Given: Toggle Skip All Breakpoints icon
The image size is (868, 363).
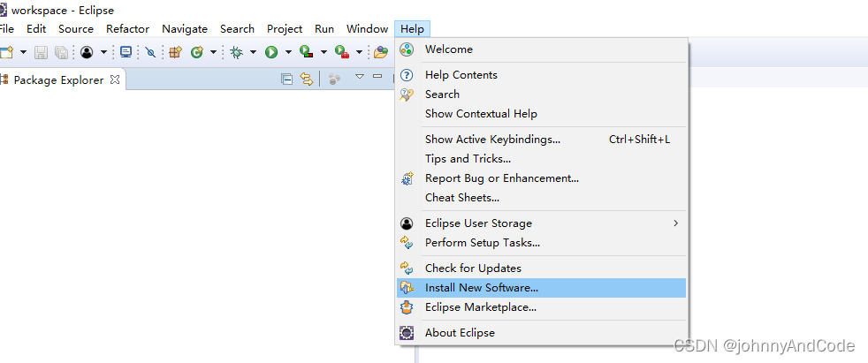Looking at the screenshot, I should click(150, 52).
